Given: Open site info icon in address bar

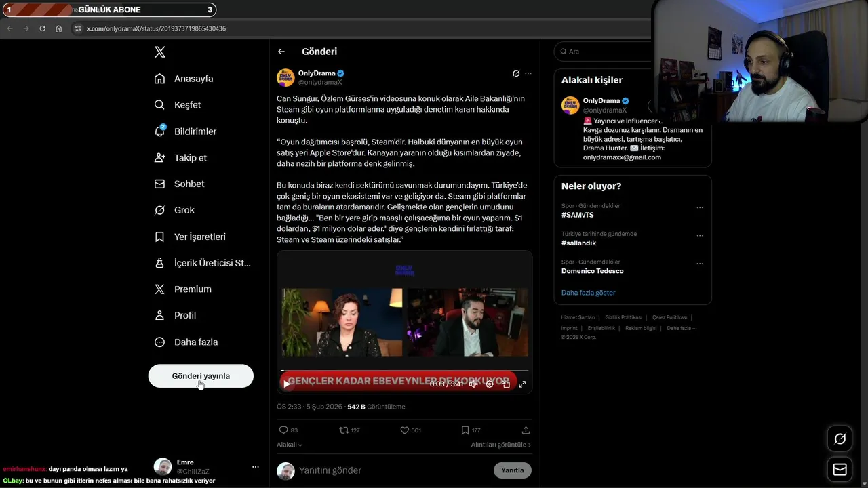Looking at the screenshot, I should [x=77, y=28].
